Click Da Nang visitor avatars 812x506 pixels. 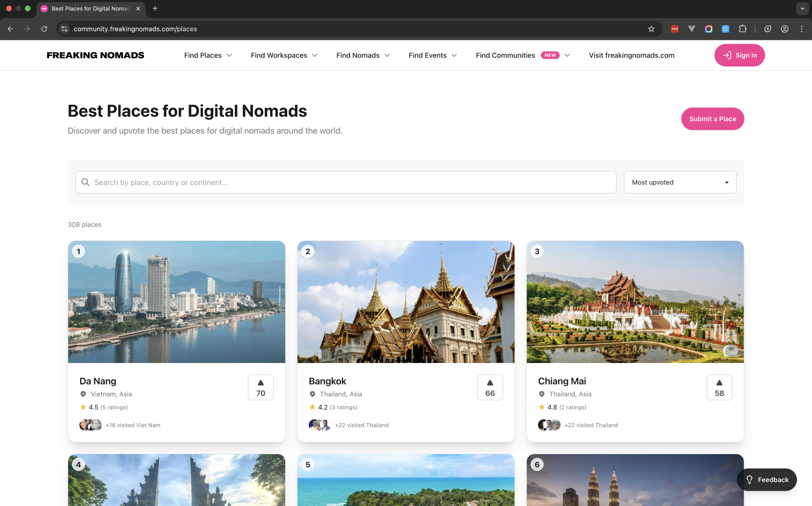point(91,425)
